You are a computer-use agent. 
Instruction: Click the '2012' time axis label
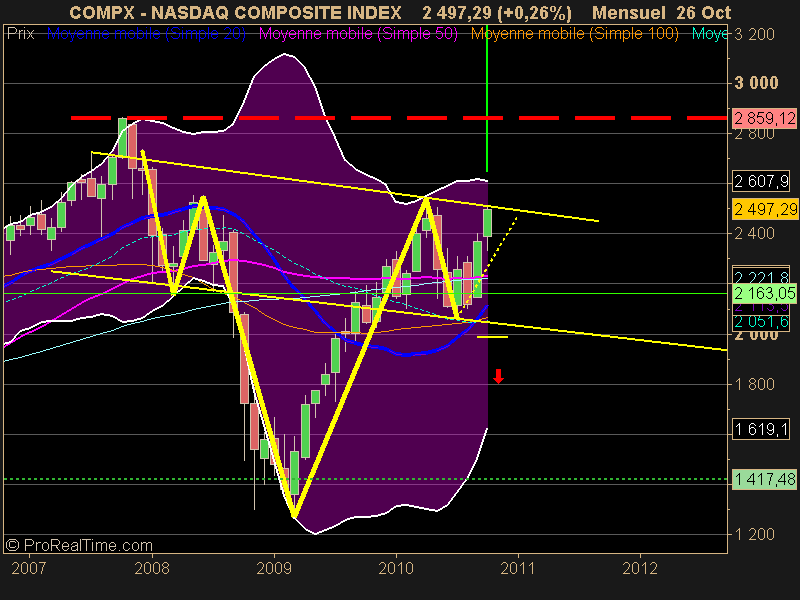click(640, 568)
